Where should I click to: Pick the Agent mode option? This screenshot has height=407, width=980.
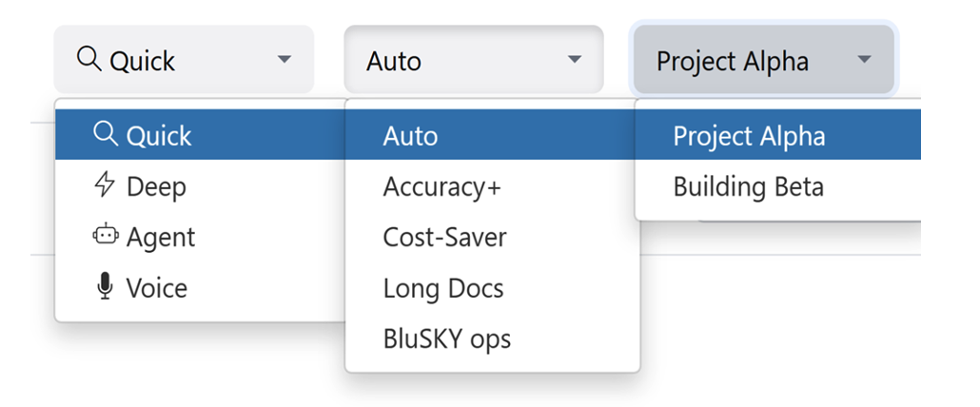[161, 237]
